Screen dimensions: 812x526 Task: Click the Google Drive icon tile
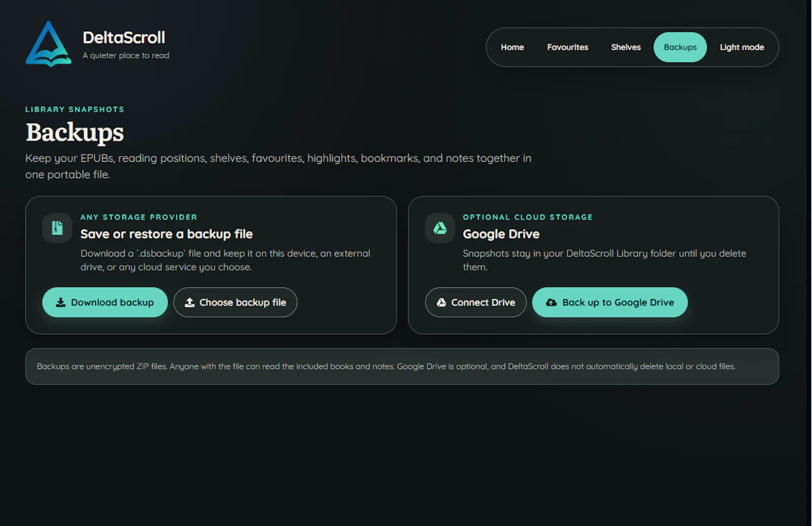[440, 228]
